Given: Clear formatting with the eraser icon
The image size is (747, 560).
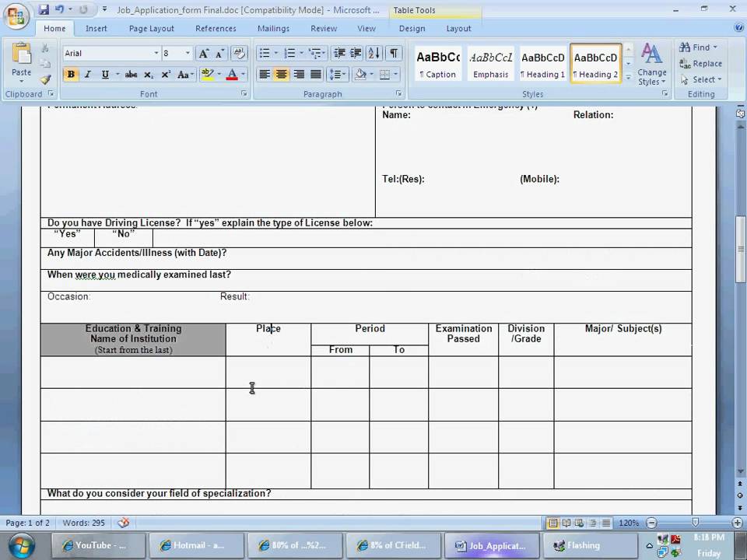Looking at the screenshot, I should [239, 54].
